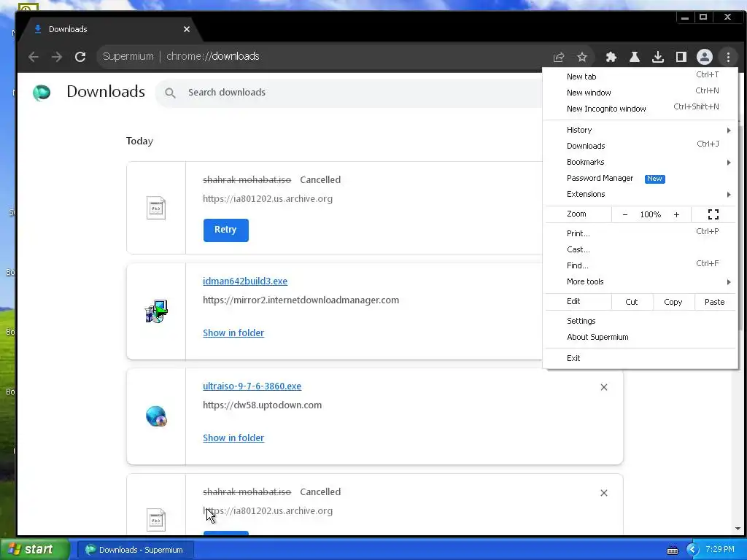Increase zoom with the plus button
The image size is (747, 560).
click(676, 215)
